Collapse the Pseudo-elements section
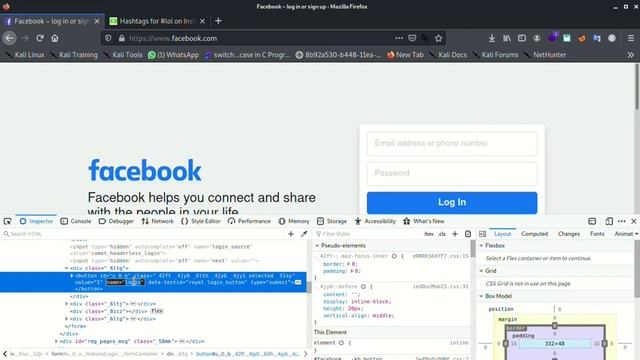 click(x=317, y=246)
